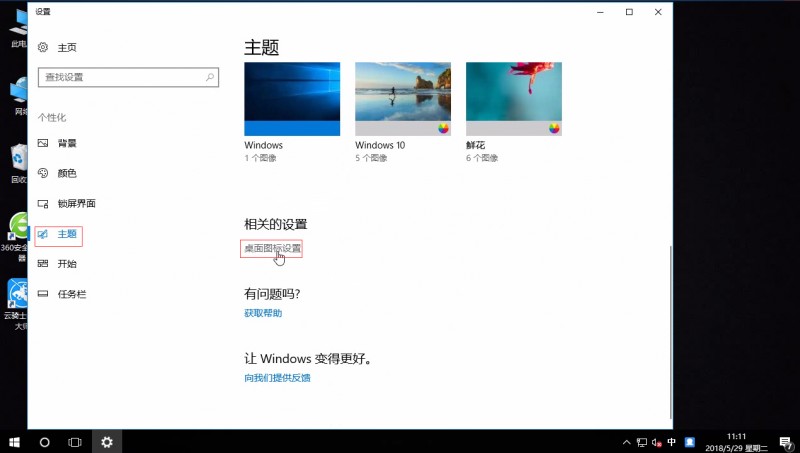Open the 向我们提供反馈 feedback link
This screenshot has height=453, width=800.
click(x=277, y=378)
